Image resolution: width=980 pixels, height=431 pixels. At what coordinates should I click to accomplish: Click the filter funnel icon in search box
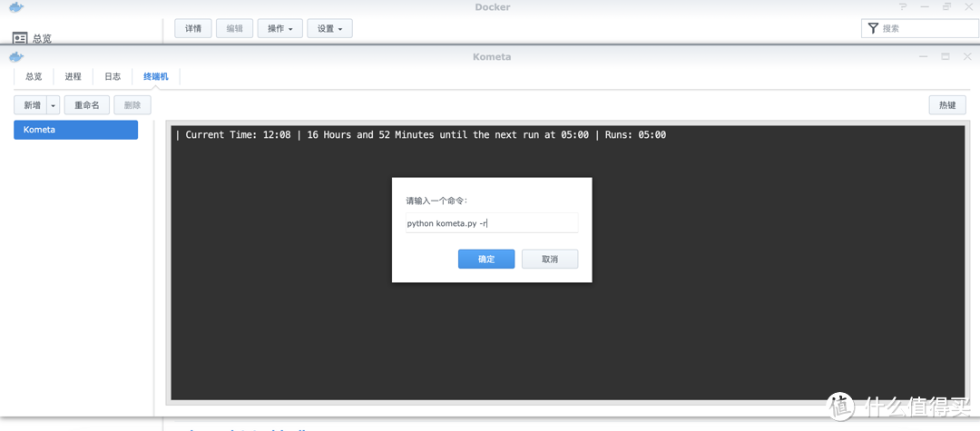coord(873,28)
